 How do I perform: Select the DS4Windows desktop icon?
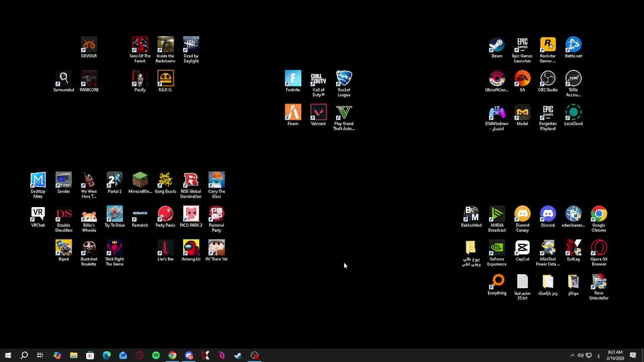point(497,118)
